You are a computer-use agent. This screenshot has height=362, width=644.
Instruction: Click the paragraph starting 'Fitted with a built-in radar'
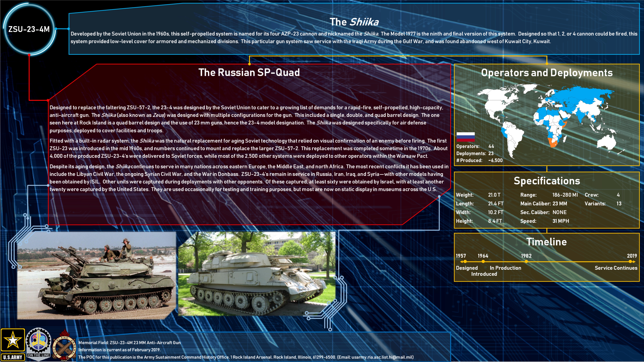pos(248,148)
